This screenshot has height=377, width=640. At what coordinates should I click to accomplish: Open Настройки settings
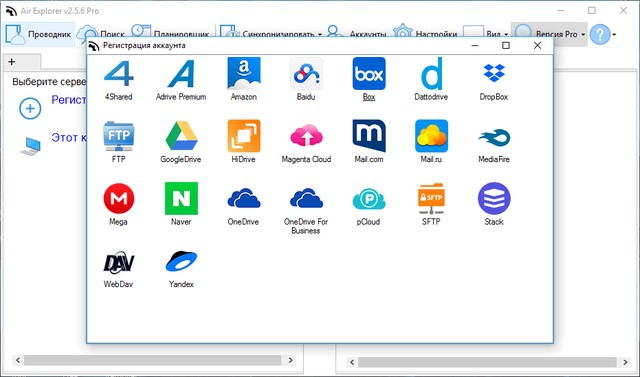click(x=425, y=34)
